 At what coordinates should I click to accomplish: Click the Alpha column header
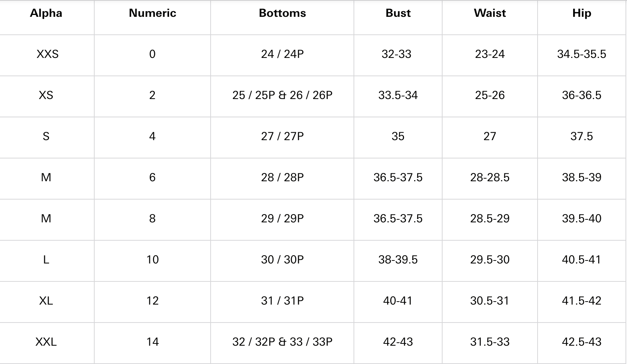coord(46,13)
